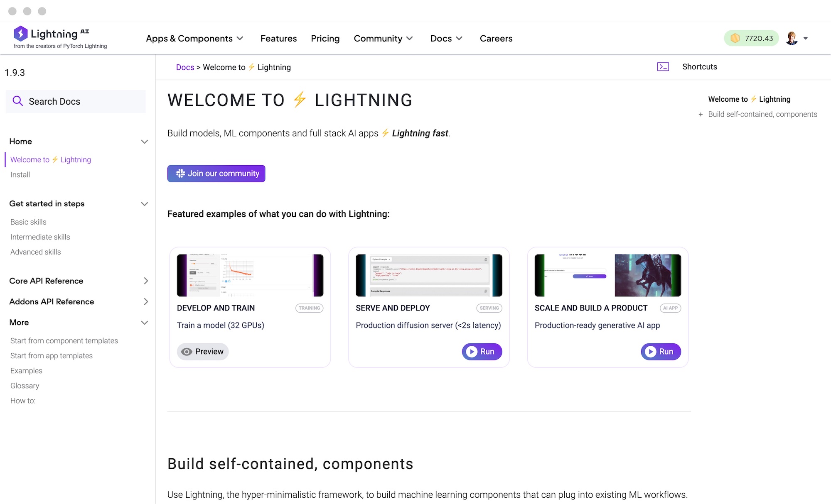
Task: Click the AI APP tag badge
Action: [670, 308]
